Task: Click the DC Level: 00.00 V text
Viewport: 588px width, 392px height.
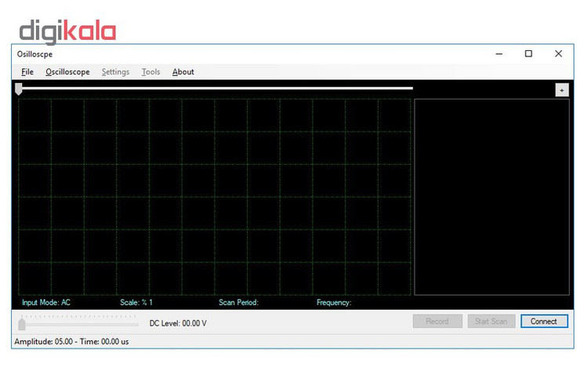Action: coord(178,323)
